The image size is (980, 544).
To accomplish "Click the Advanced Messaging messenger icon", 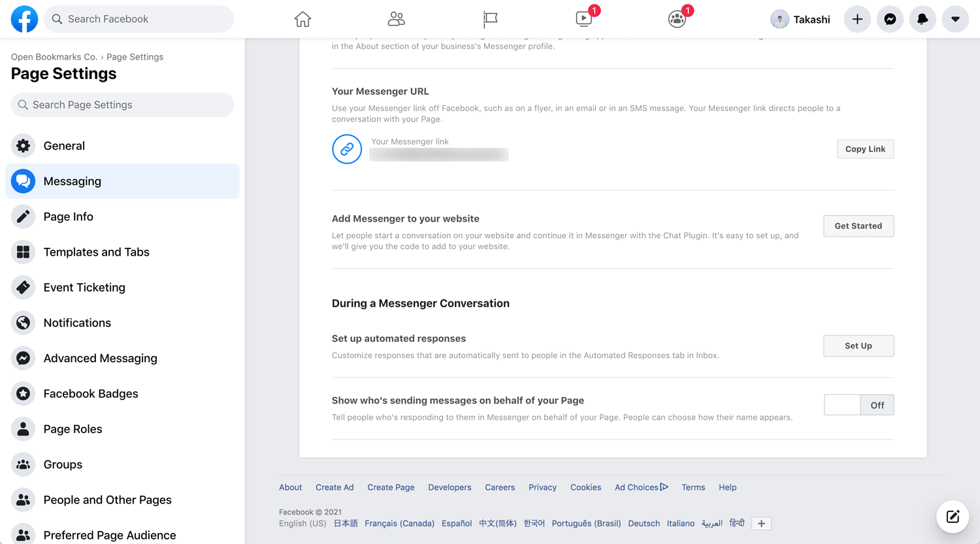I will tap(23, 358).
